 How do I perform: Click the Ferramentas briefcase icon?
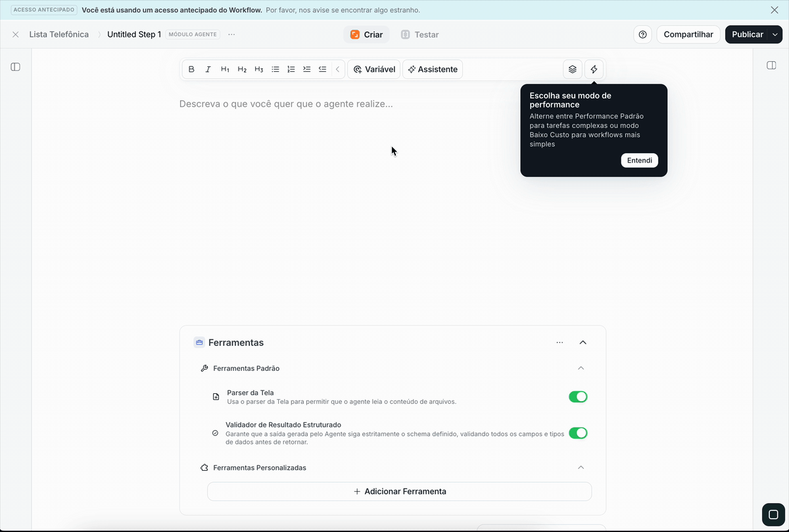click(199, 343)
